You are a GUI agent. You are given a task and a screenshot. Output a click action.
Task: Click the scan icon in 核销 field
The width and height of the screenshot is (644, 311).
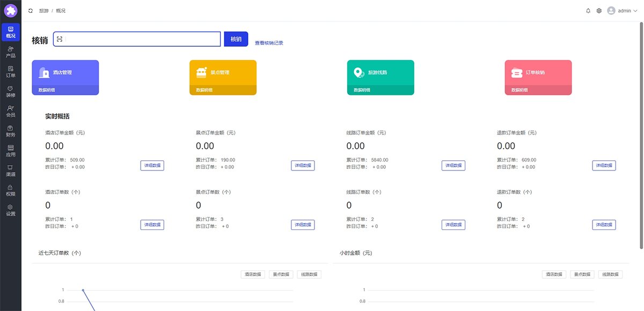click(x=60, y=39)
